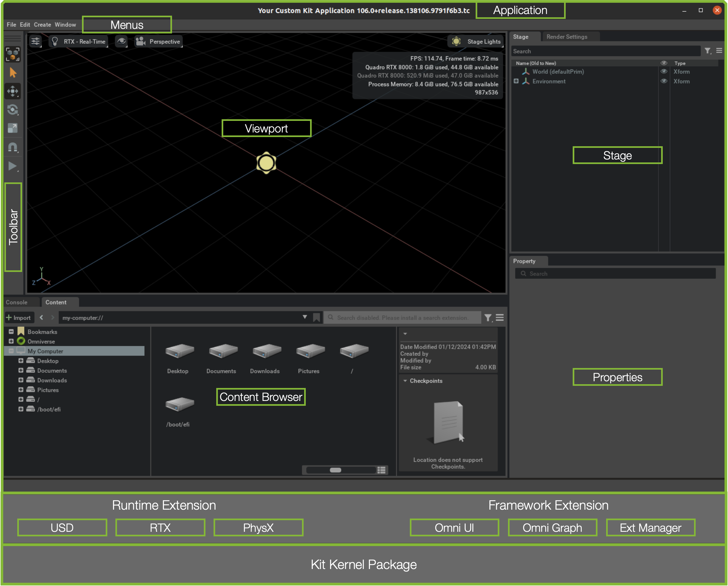Open the viewport visibility eye menu
Image resolution: width=728 pixels, height=586 pixels.
(x=121, y=41)
